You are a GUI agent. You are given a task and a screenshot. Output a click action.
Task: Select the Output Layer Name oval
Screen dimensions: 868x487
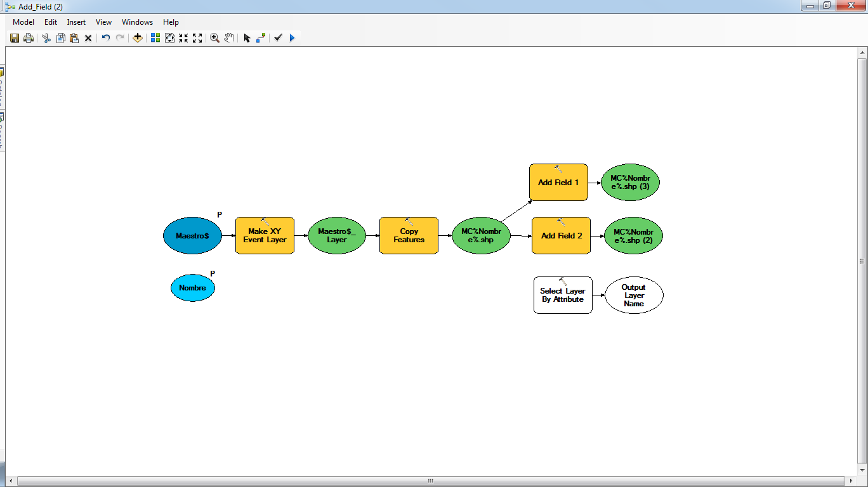[634, 295]
